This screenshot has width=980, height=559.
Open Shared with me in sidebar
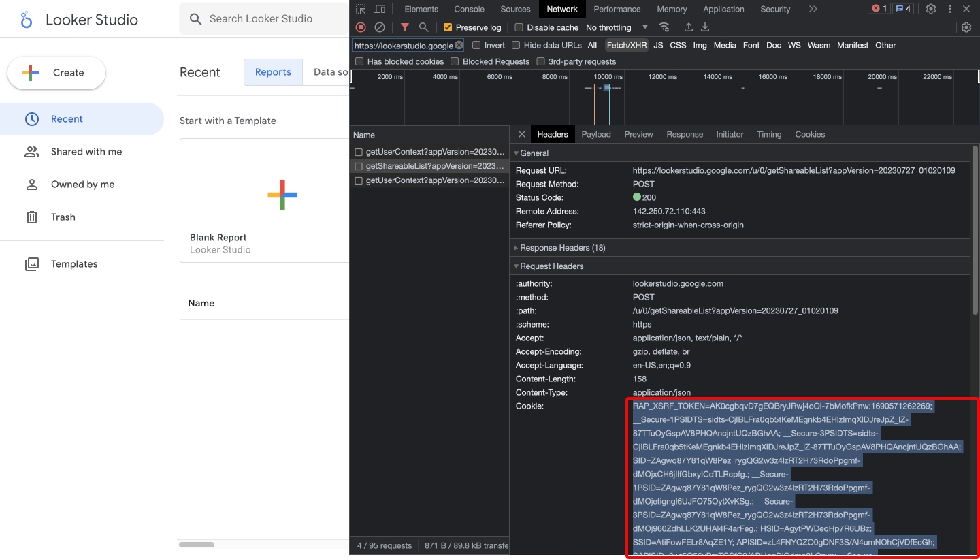[x=82, y=152]
